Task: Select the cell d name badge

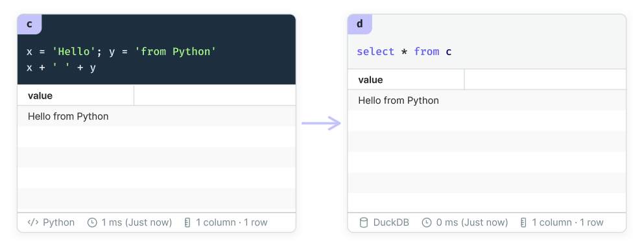Action: [x=360, y=24]
